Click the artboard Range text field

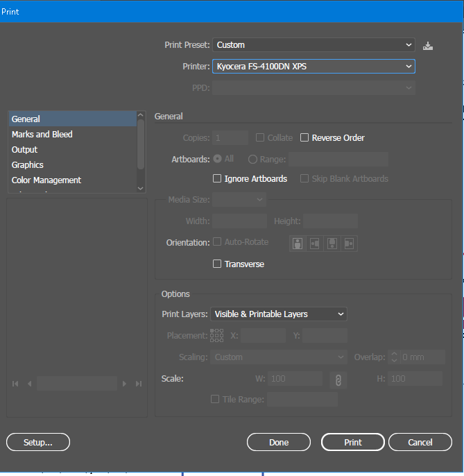(338, 160)
